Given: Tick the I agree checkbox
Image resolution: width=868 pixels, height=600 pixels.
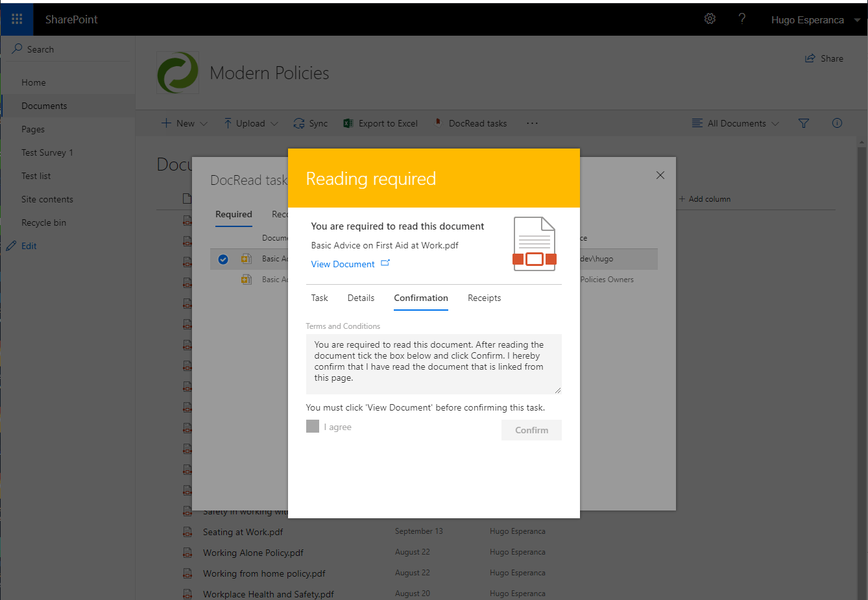Looking at the screenshot, I should (x=313, y=426).
